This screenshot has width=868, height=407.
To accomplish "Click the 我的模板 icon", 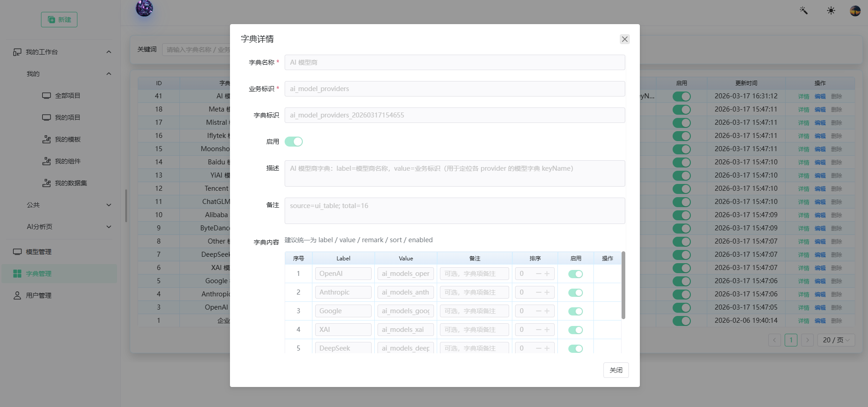I will 46,139.
